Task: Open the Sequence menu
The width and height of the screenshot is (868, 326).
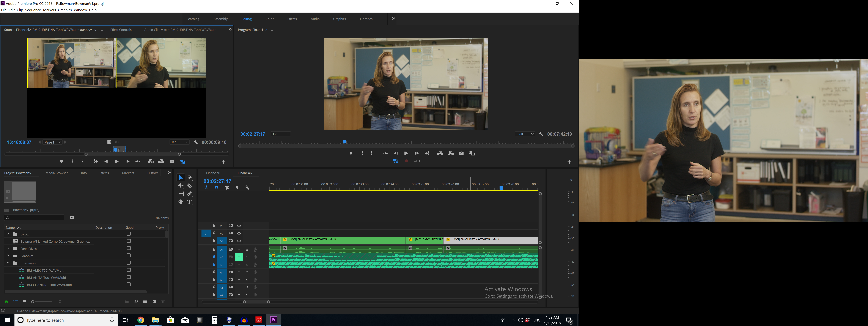Action: [x=33, y=10]
